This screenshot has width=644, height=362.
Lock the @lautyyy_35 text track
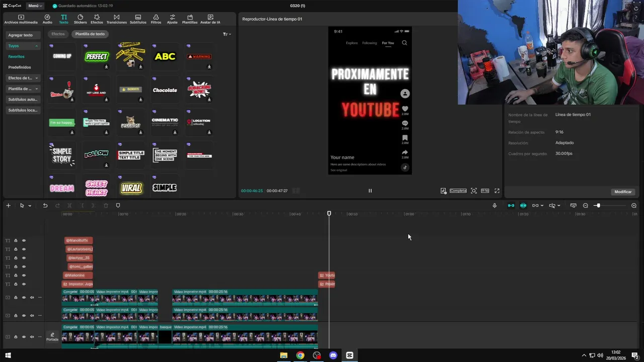[16, 258]
